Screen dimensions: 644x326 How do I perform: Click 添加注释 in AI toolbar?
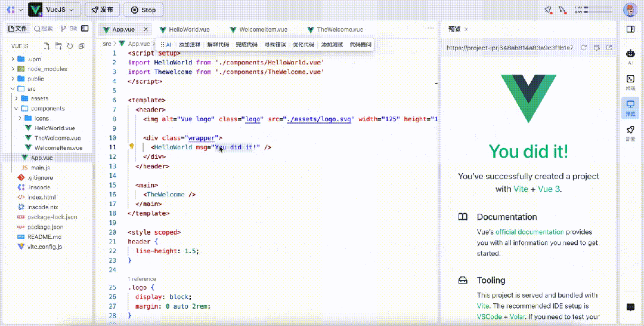pyautogui.click(x=190, y=45)
